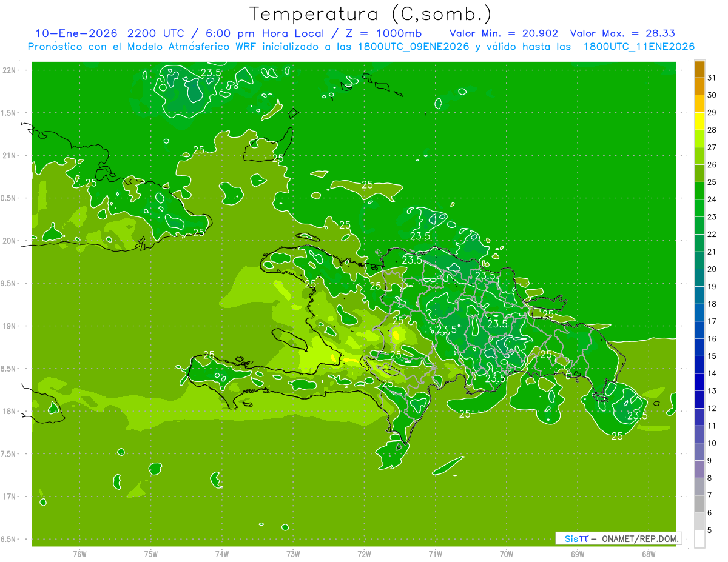Click the legend value 13
The width and height of the screenshot is (728, 562).
pyautogui.click(x=712, y=390)
